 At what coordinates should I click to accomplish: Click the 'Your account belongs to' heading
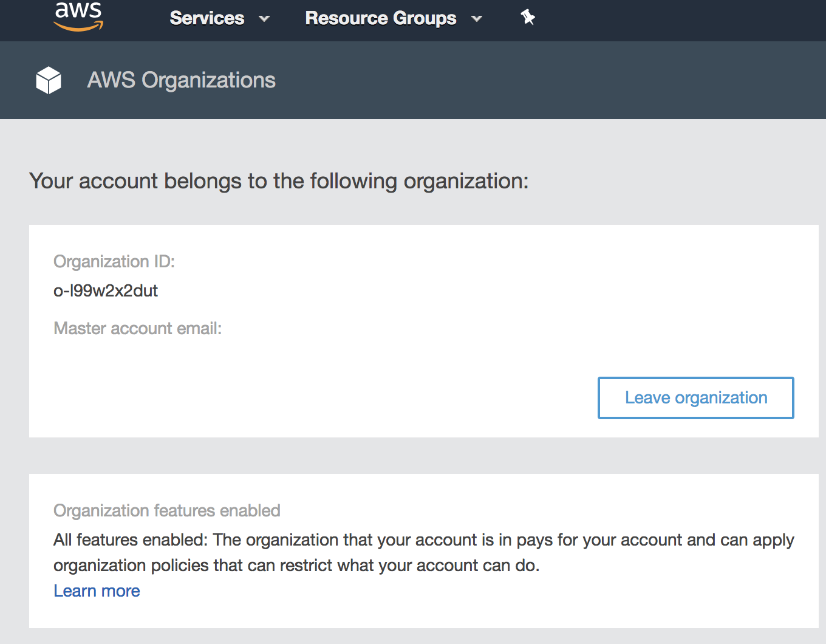pyautogui.click(x=279, y=181)
